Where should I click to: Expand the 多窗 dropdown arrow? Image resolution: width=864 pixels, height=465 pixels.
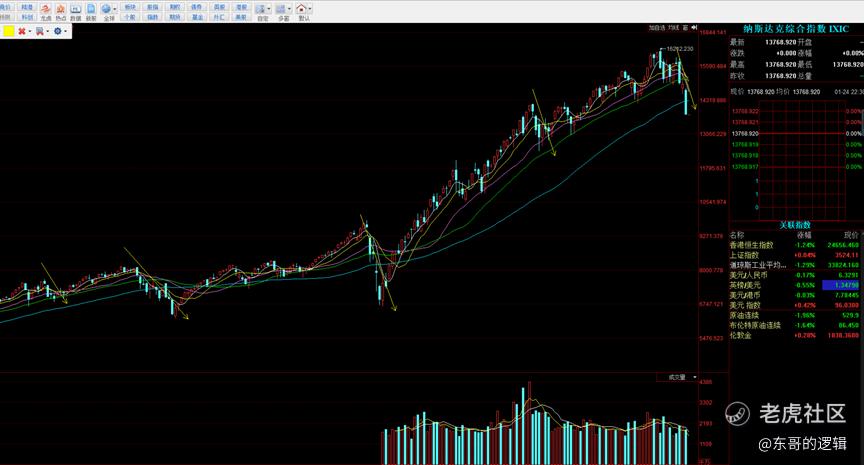coord(289,9)
